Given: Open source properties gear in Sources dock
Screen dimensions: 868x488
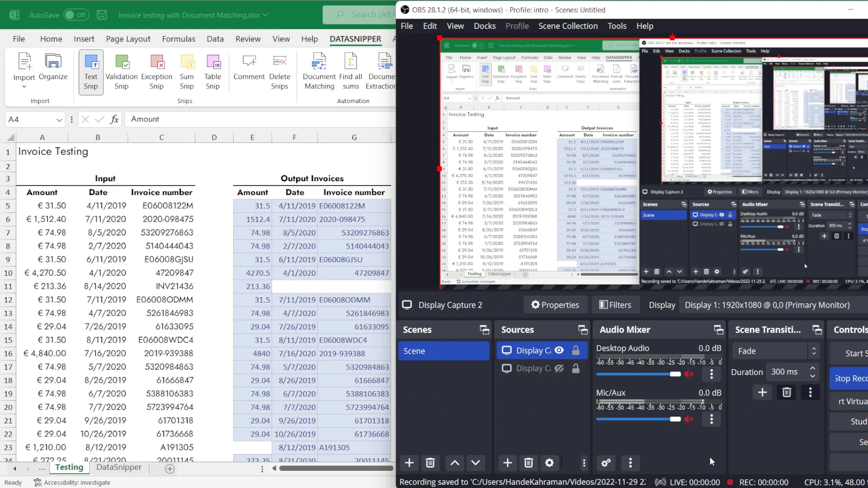Looking at the screenshot, I should (x=549, y=463).
